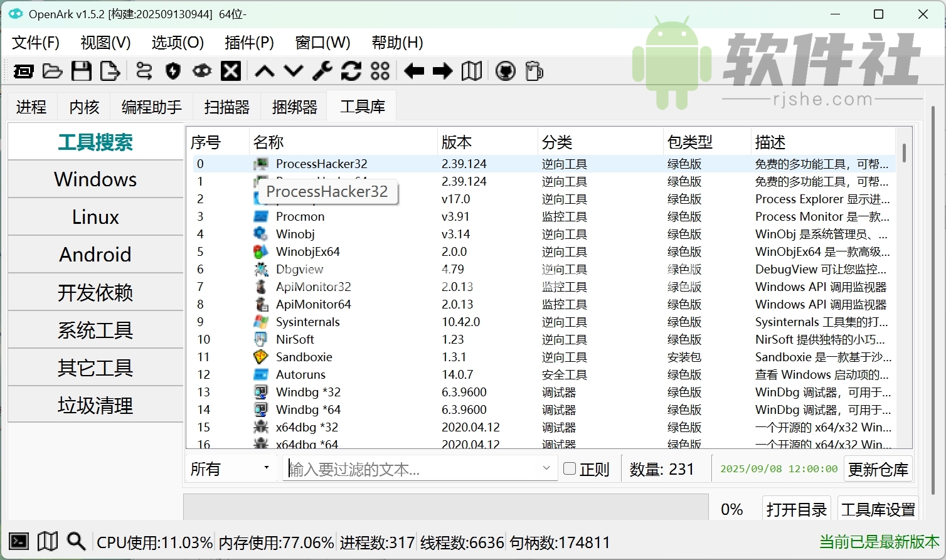
Task: Click the save icon in the toolbar
Action: pos(82,71)
